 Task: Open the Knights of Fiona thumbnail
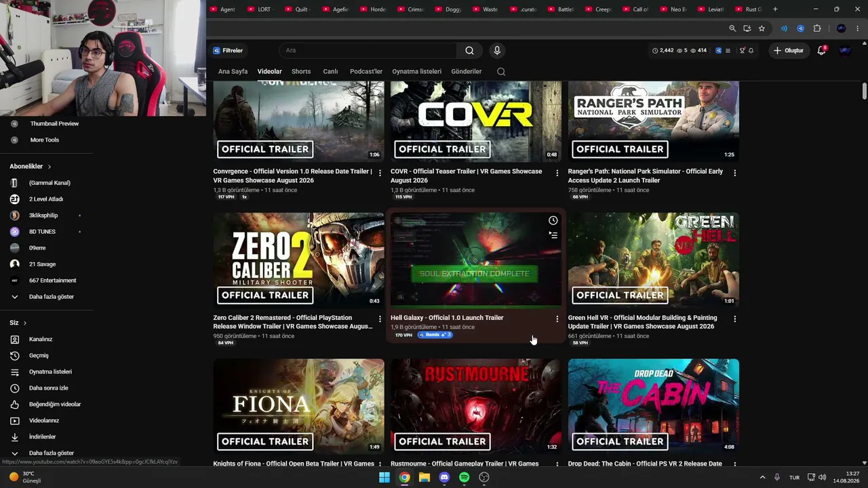pyautogui.click(x=298, y=407)
